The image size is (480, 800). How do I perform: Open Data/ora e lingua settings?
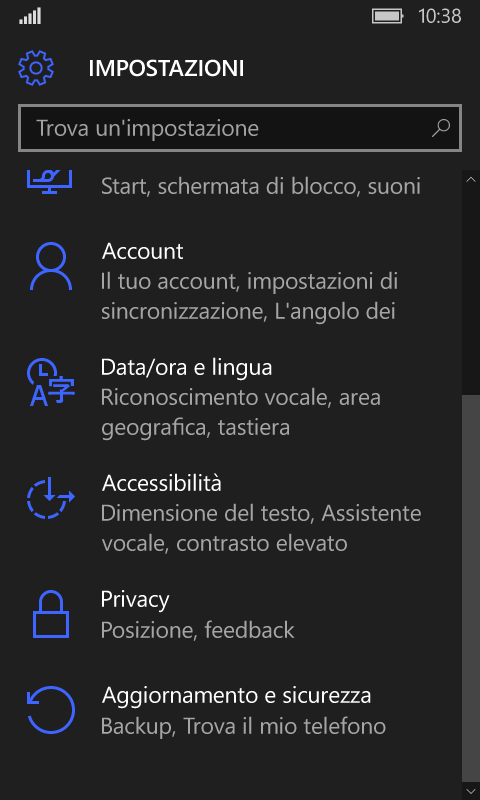(240, 397)
